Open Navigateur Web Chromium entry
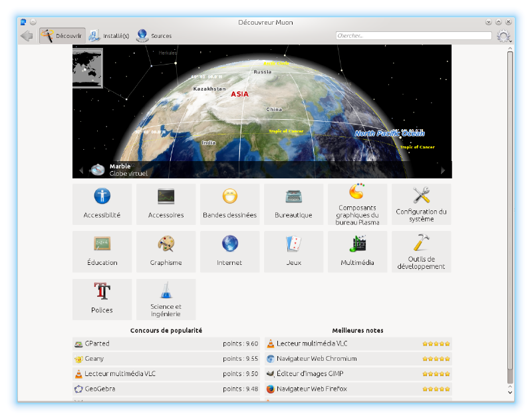532x420 pixels. pyautogui.click(x=358, y=359)
